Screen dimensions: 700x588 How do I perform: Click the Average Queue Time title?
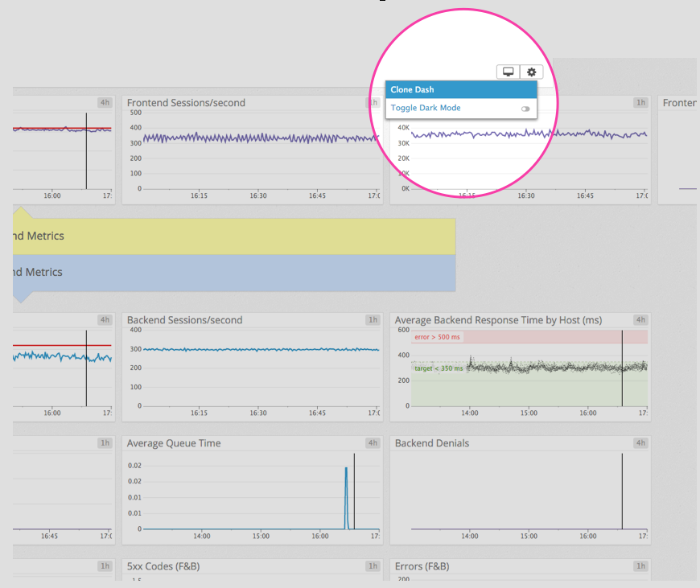174,443
